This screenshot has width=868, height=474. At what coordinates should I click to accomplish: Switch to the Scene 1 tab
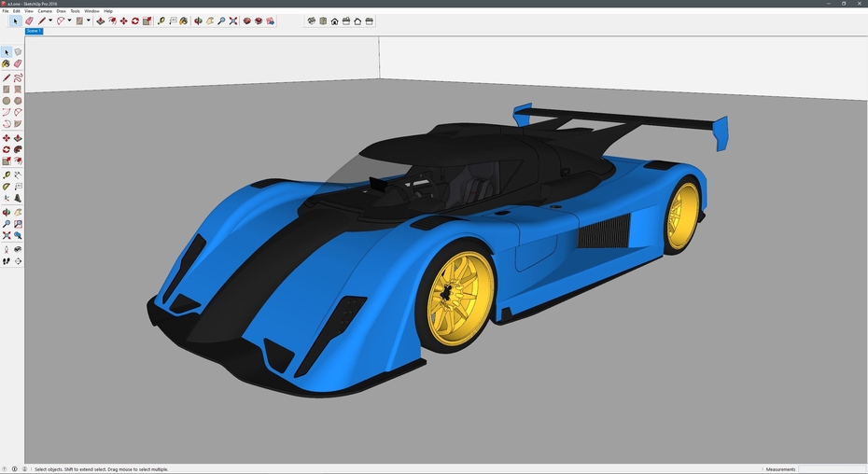34,31
